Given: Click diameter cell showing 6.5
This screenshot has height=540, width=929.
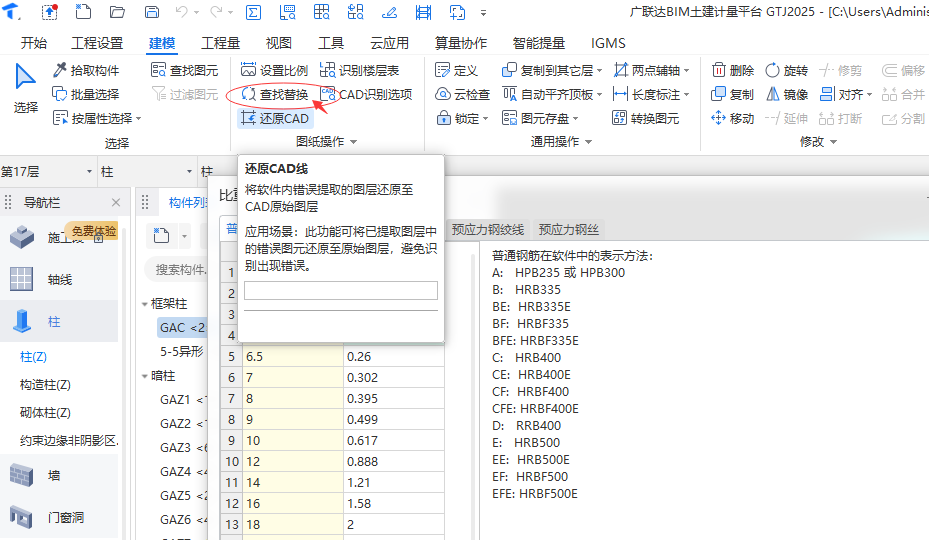Looking at the screenshot, I should click(x=293, y=357).
